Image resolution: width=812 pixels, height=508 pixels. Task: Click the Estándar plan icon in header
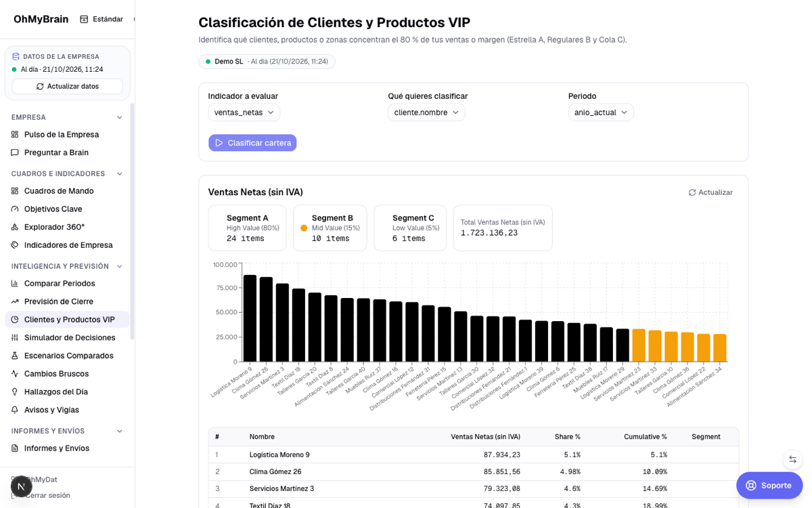pyautogui.click(x=84, y=20)
